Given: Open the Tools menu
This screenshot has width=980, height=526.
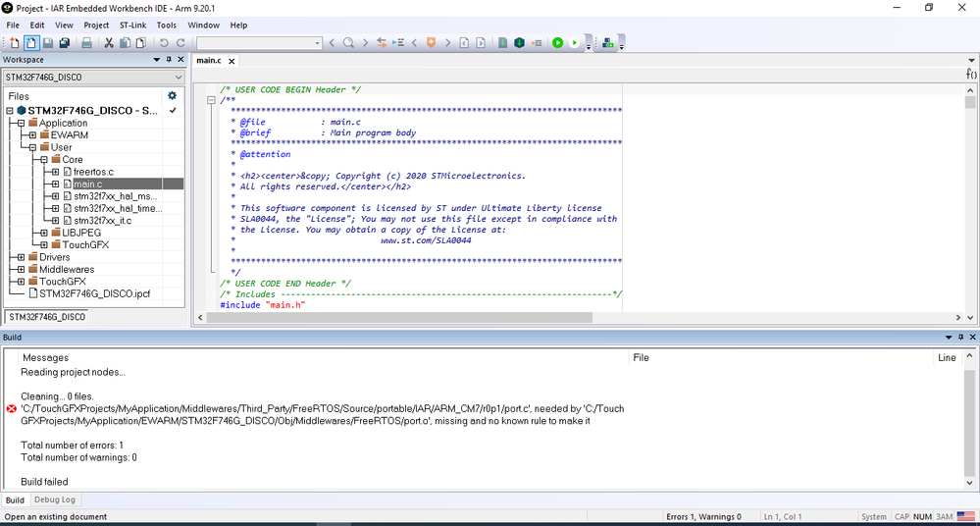Looking at the screenshot, I should point(166,25).
